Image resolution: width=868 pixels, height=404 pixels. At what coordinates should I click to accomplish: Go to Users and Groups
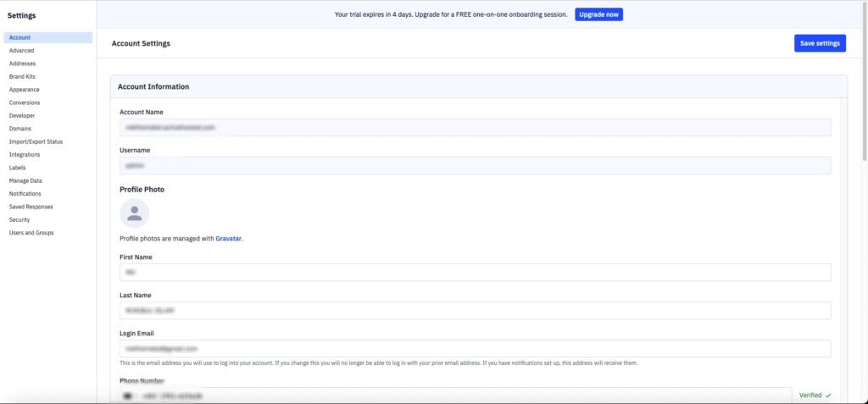(x=31, y=233)
